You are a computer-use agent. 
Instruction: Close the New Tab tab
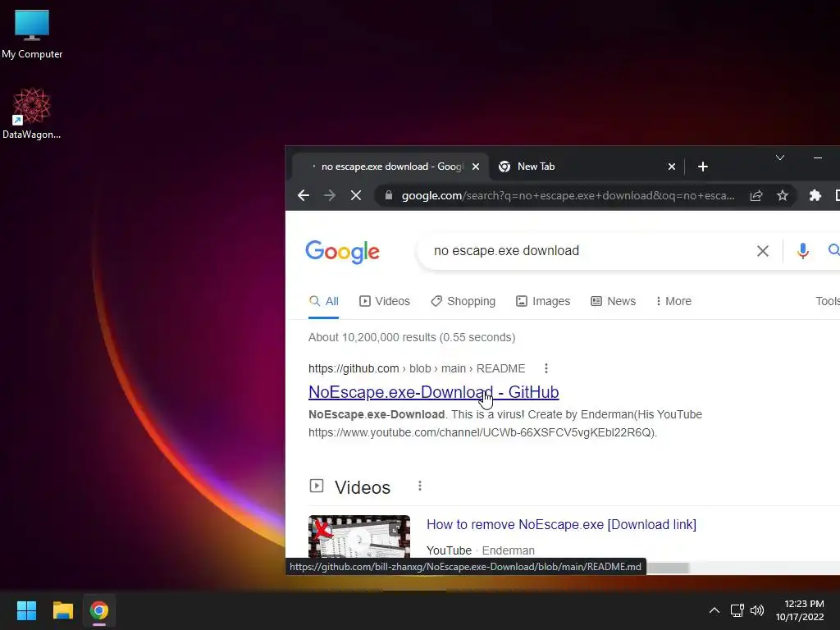(x=671, y=167)
